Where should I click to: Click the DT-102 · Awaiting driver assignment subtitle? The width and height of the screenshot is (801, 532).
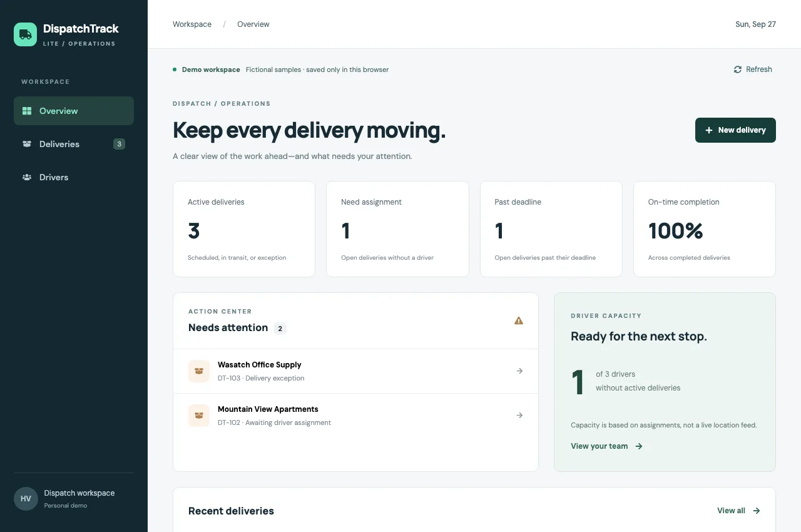pyautogui.click(x=274, y=422)
